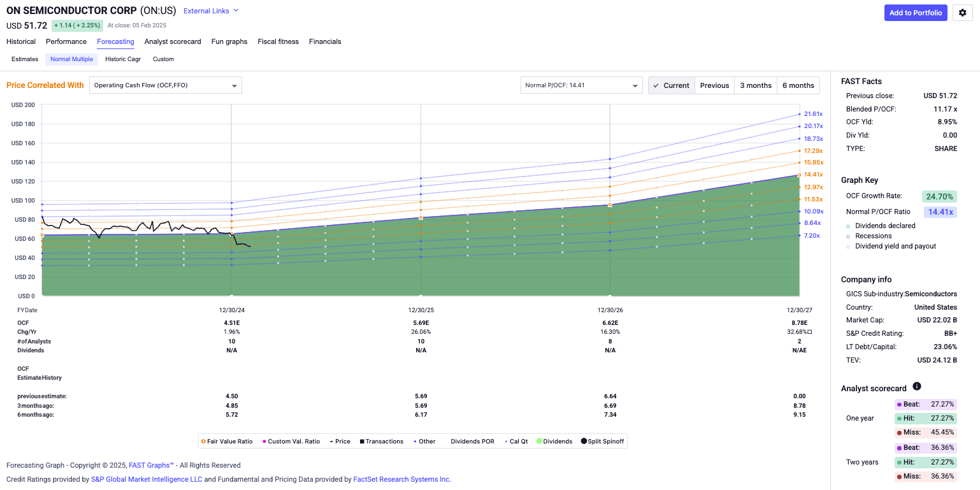Toggle the Custom Val. Ratio legend marker
Screen dimensions: 980x490
click(264, 442)
